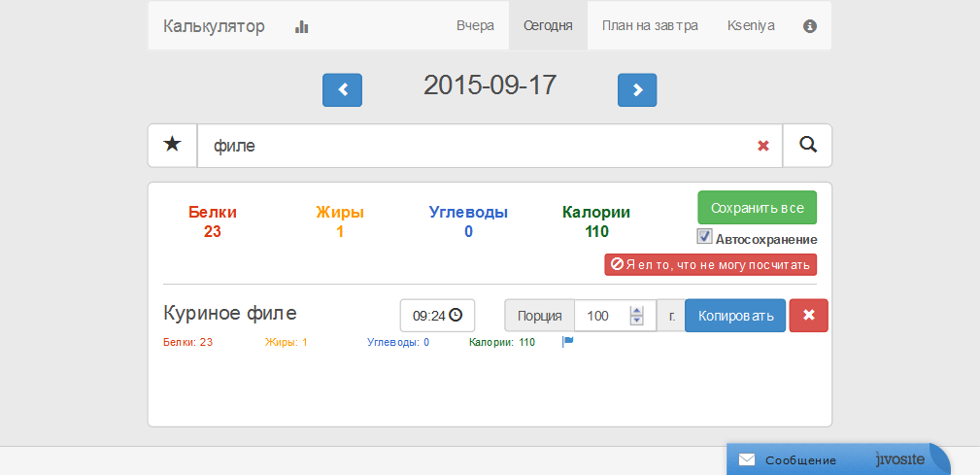
Task: Run search with the magnifier icon
Action: (x=807, y=146)
